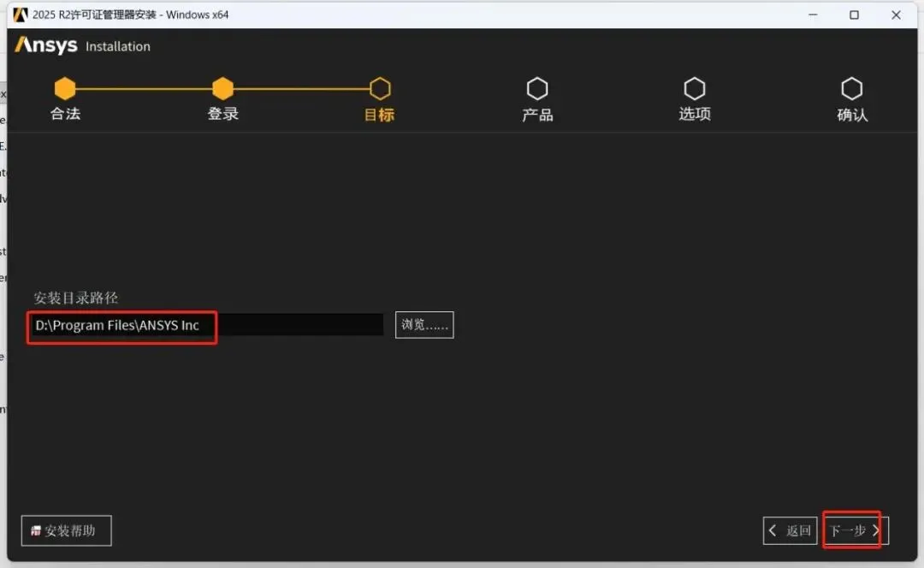Click the 登录 step hexagon icon
This screenshot has height=568, width=924.
[222, 89]
